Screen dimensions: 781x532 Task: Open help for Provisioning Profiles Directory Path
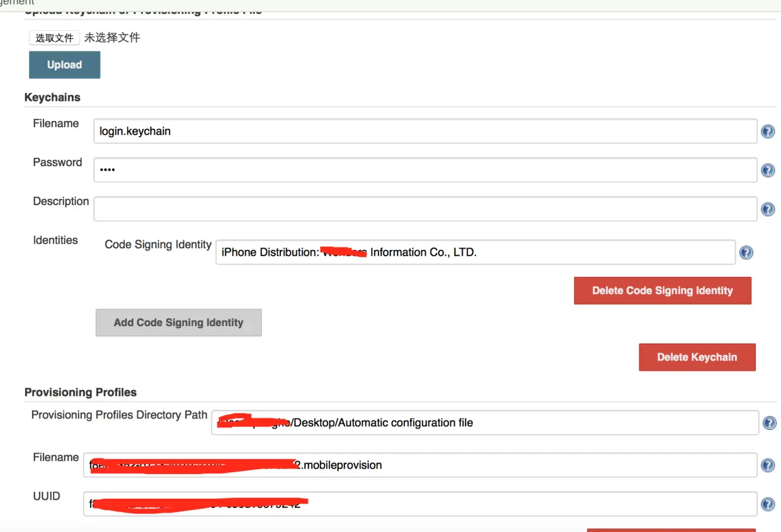click(769, 423)
